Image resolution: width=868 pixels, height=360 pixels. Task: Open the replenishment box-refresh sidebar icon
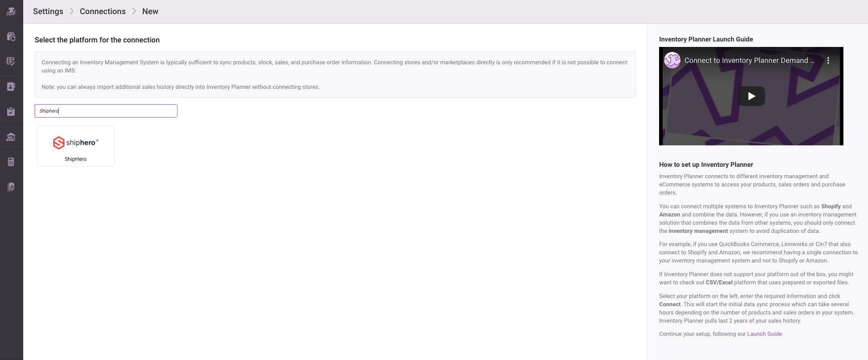pos(11,36)
